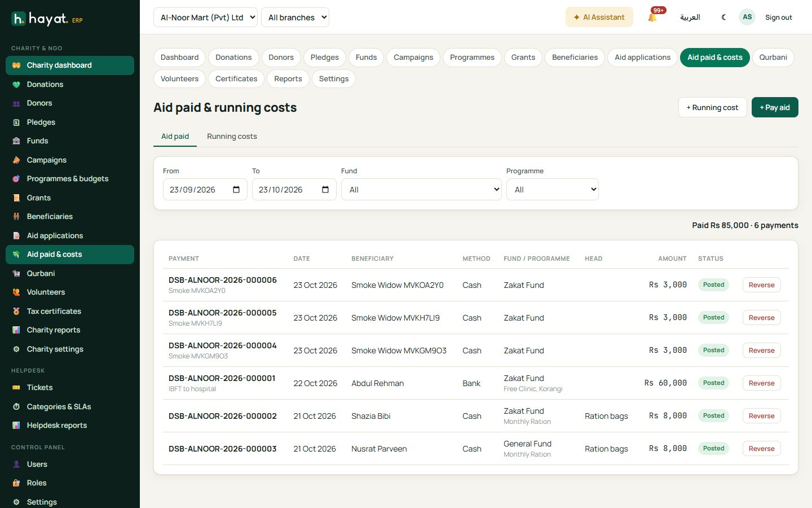Open the Fund filter dropdown

pyautogui.click(x=421, y=190)
